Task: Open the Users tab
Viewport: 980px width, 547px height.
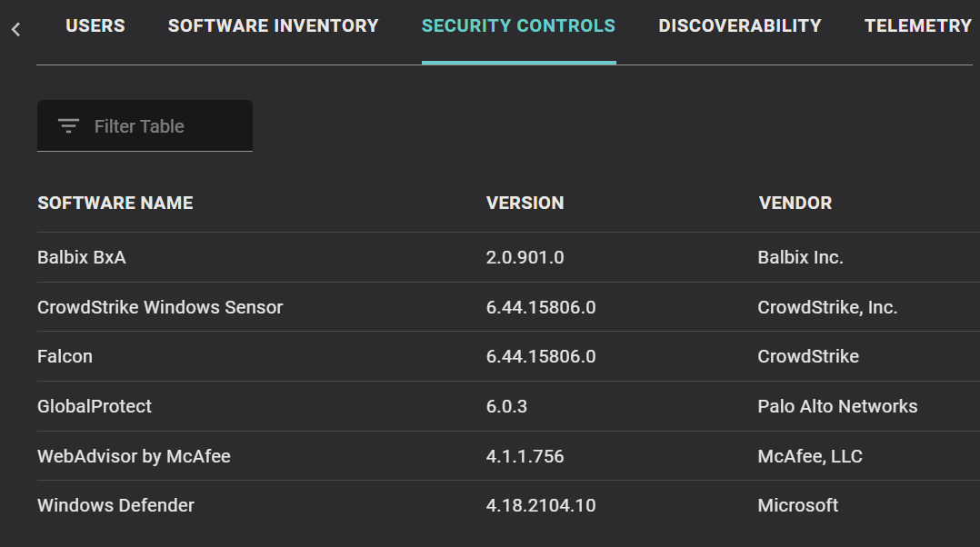Action: (95, 25)
